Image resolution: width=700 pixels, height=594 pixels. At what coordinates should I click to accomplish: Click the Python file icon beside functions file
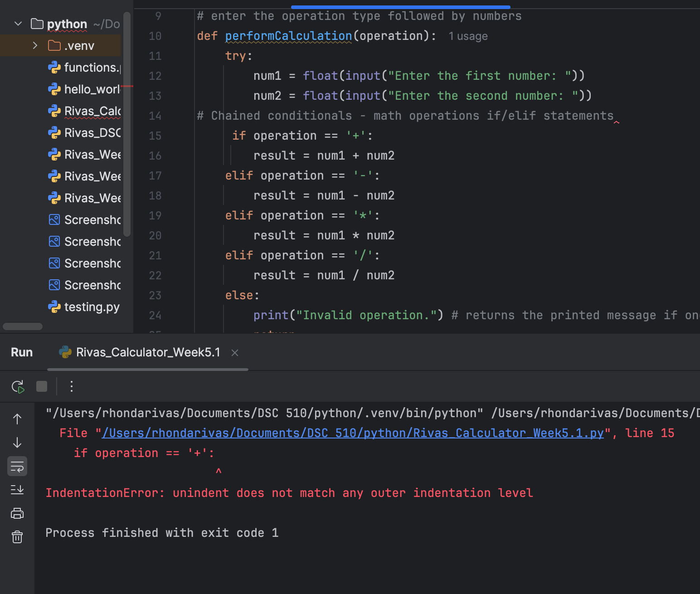click(x=54, y=67)
